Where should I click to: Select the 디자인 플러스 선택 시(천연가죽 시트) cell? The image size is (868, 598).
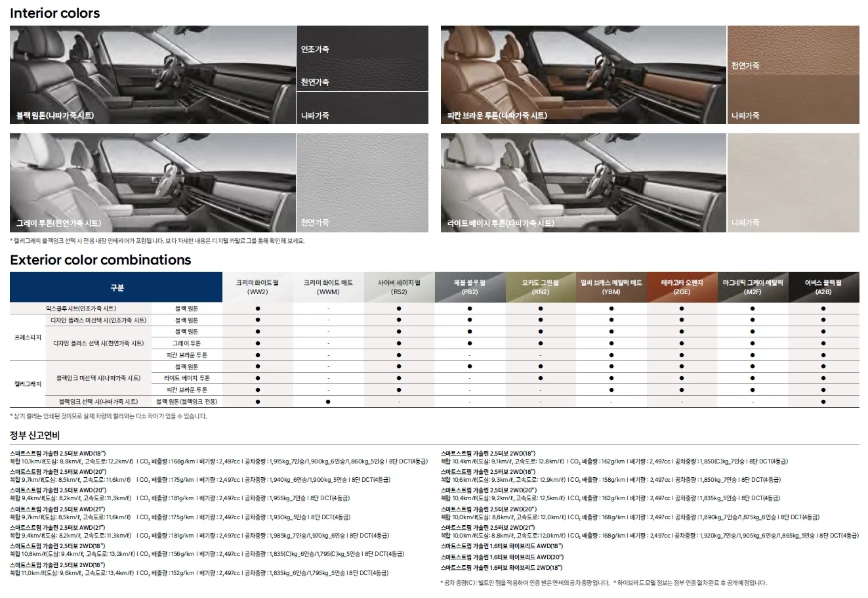(x=98, y=343)
